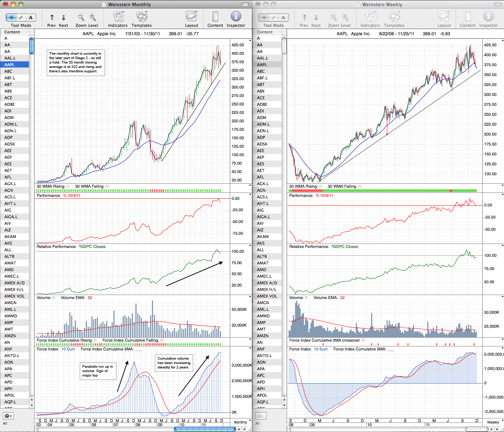
Task: Select the text annotation tool in monthly window
Action: (x=31, y=17)
